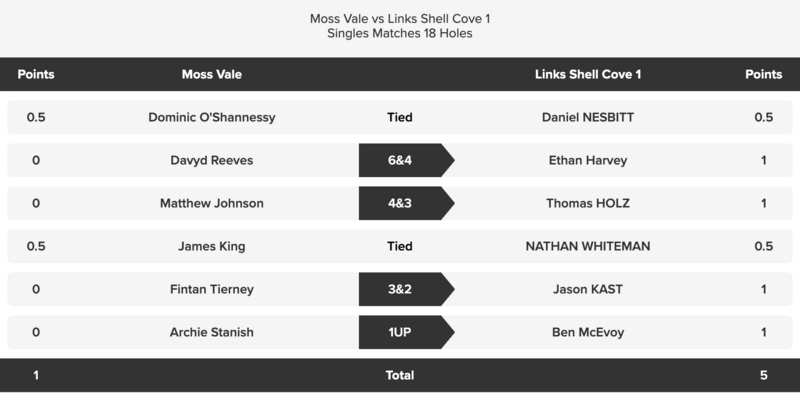Click Archie Stanish's name

(212, 333)
